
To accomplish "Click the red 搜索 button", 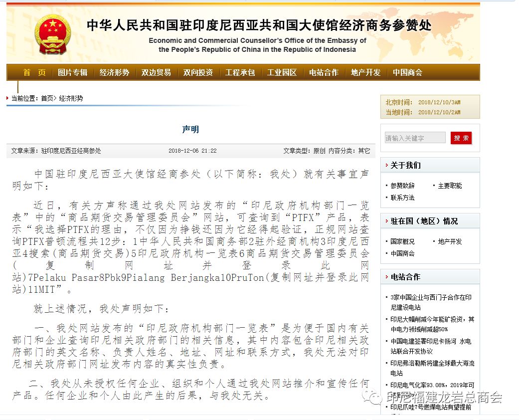I will (x=461, y=138).
